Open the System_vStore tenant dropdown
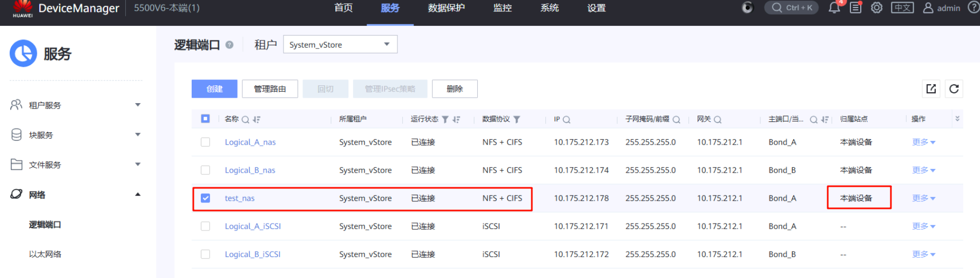Screen dimensions: 980x278 point(340,44)
